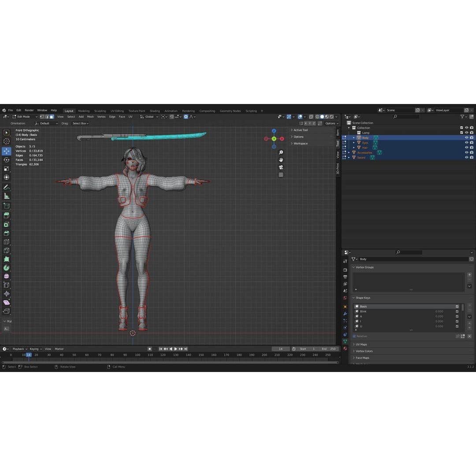Uncheck the Lamp exclude checkbox

coord(461,133)
